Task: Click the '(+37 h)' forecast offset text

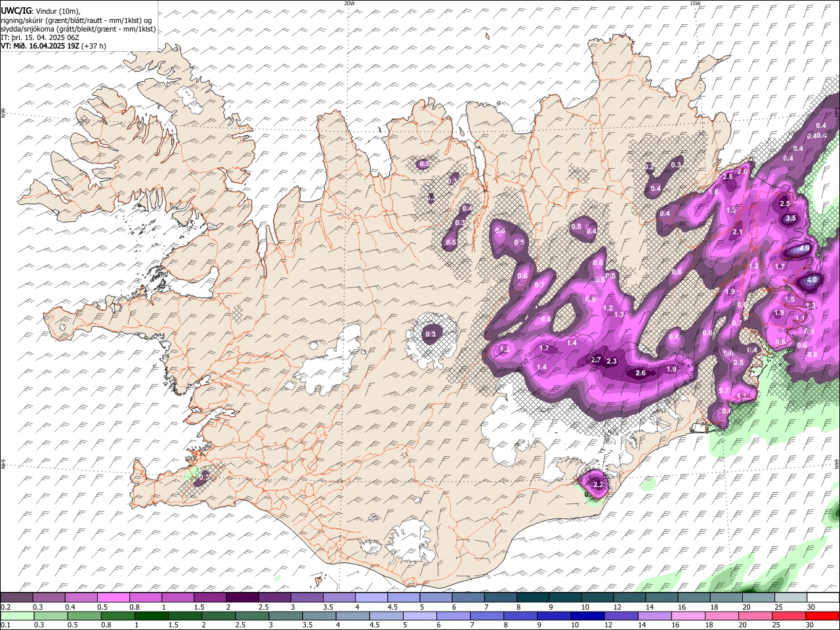Action: (94, 46)
